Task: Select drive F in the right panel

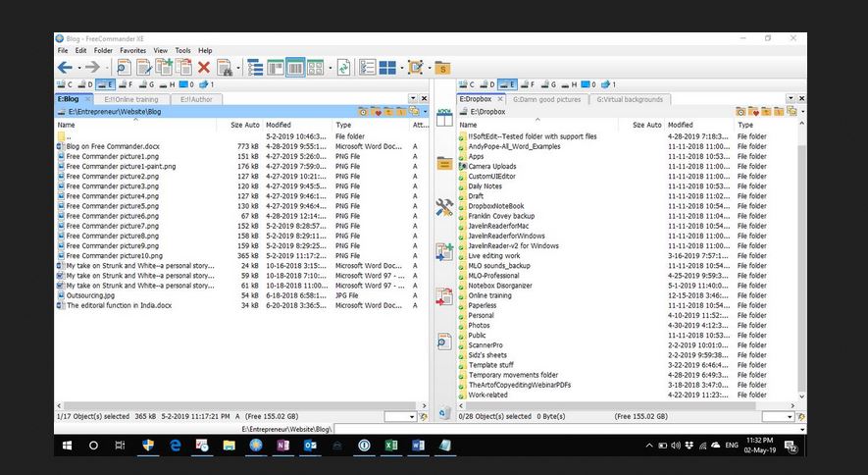Action: pos(528,84)
